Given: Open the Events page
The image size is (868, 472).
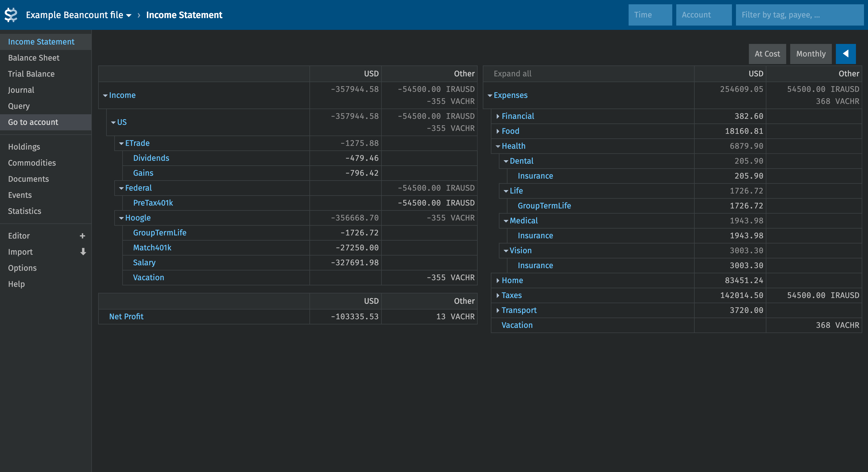Looking at the screenshot, I should pyautogui.click(x=45, y=195).
